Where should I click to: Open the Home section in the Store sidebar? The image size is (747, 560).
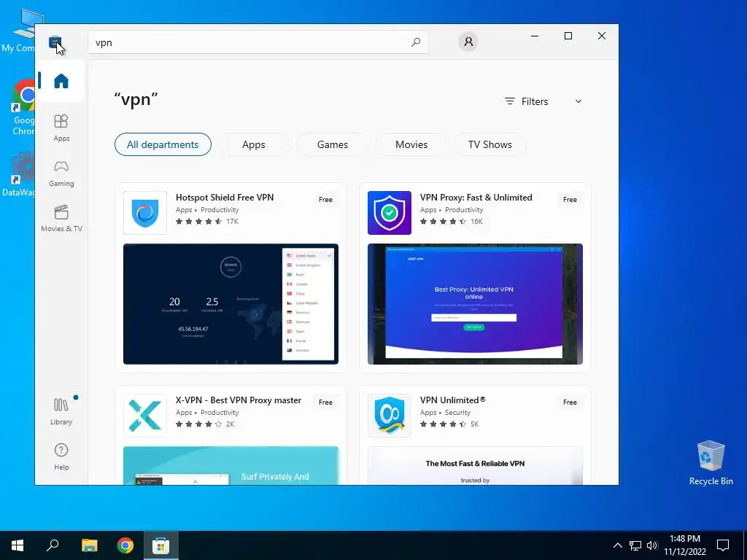click(61, 80)
